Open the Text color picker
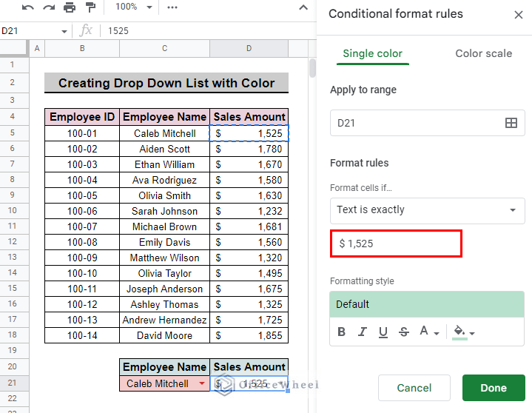Screen dimensions: 532x413 tap(429, 332)
